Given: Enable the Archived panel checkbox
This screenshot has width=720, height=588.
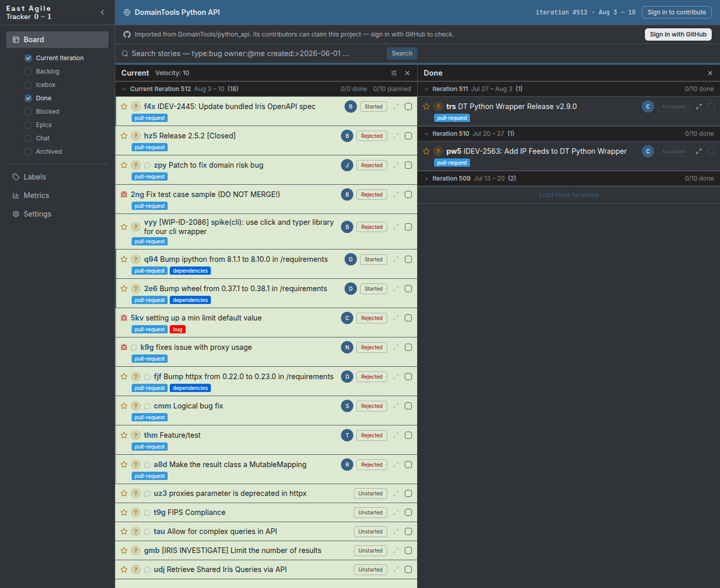Looking at the screenshot, I should tap(28, 152).
